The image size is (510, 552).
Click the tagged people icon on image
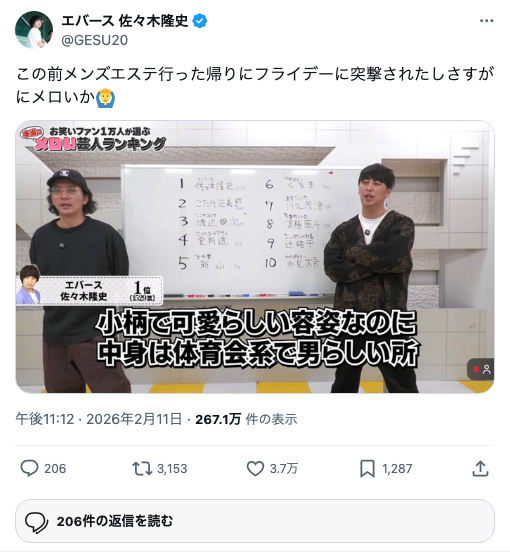click(481, 369)
